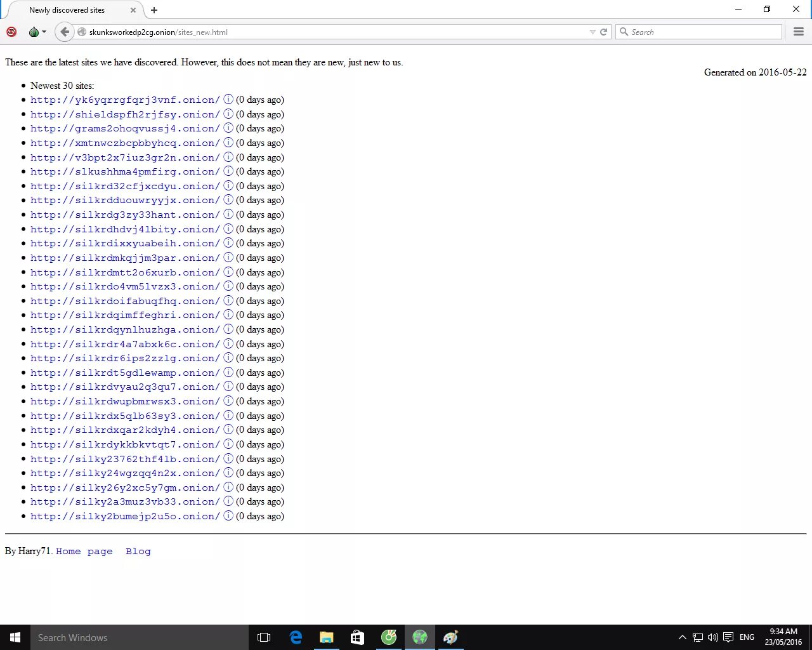
Task: Open a new tab with plus button
Action: point(154,10)
